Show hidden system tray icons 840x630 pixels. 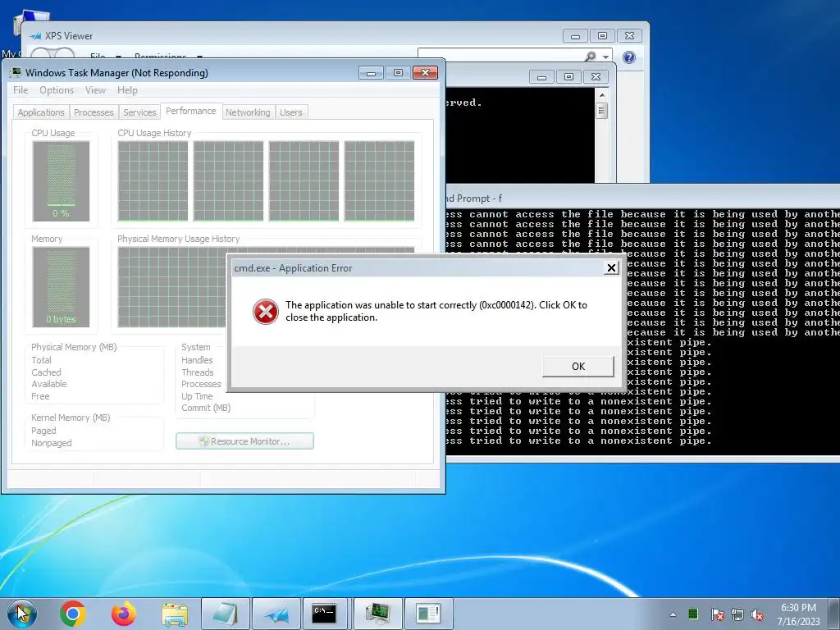pos(673,614)
